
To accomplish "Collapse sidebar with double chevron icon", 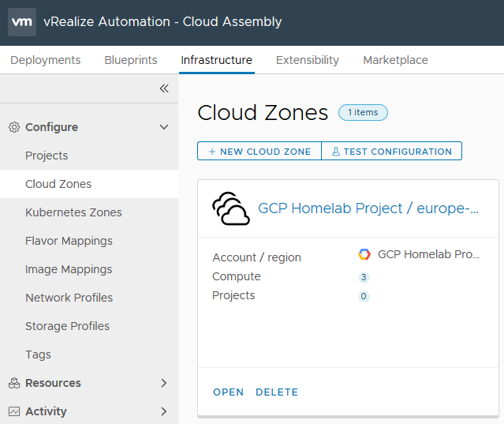I will tap(164, 88).
